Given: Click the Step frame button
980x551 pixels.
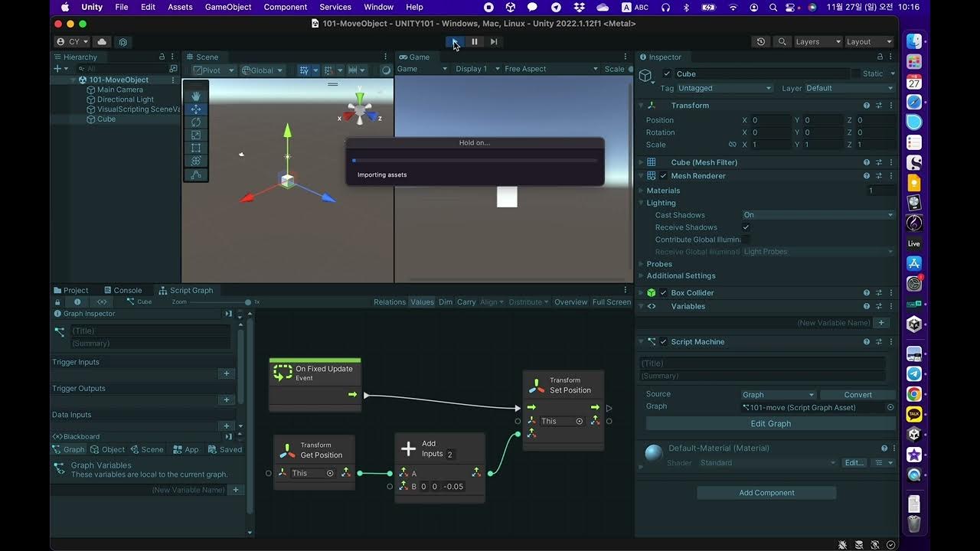Looking at the screenshot, I should click(x=494, y=41).
